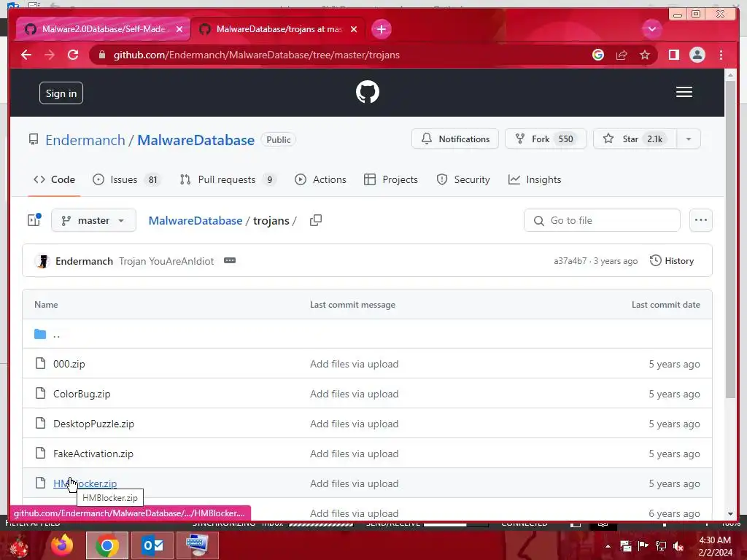747x560 pixels.
Task: Open MalwareDatabase repo title link
Action: coord(196,140)
